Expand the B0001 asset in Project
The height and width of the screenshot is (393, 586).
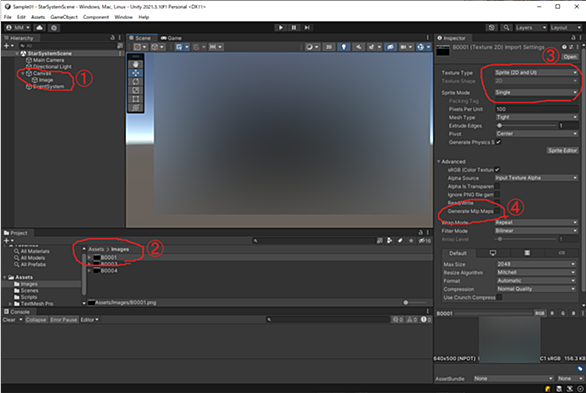(x=89, y=257)
